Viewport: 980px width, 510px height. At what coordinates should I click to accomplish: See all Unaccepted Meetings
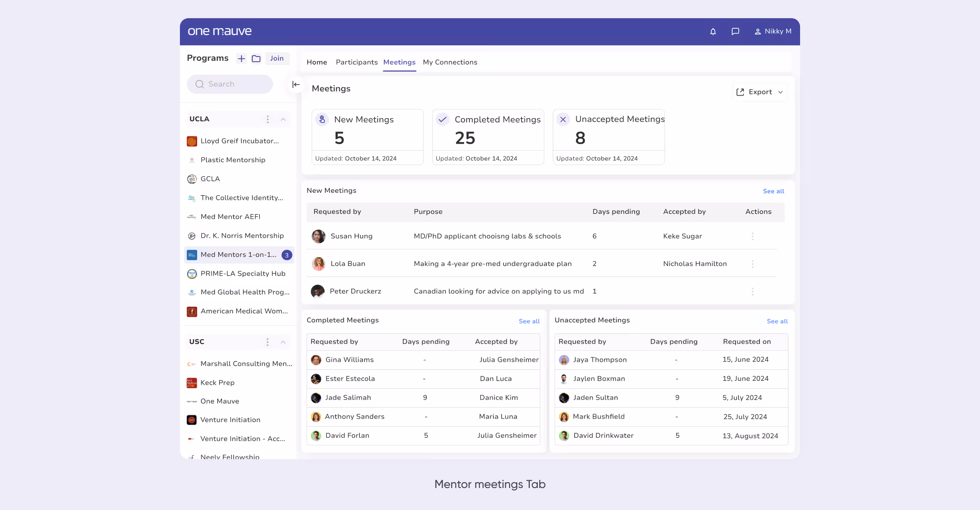click(x=777, y=321)
